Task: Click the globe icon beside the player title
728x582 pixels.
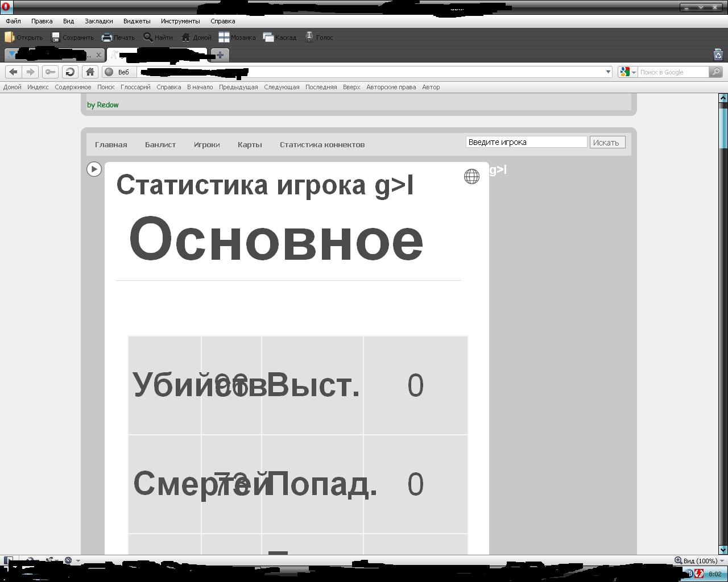Action: point(471,176)
